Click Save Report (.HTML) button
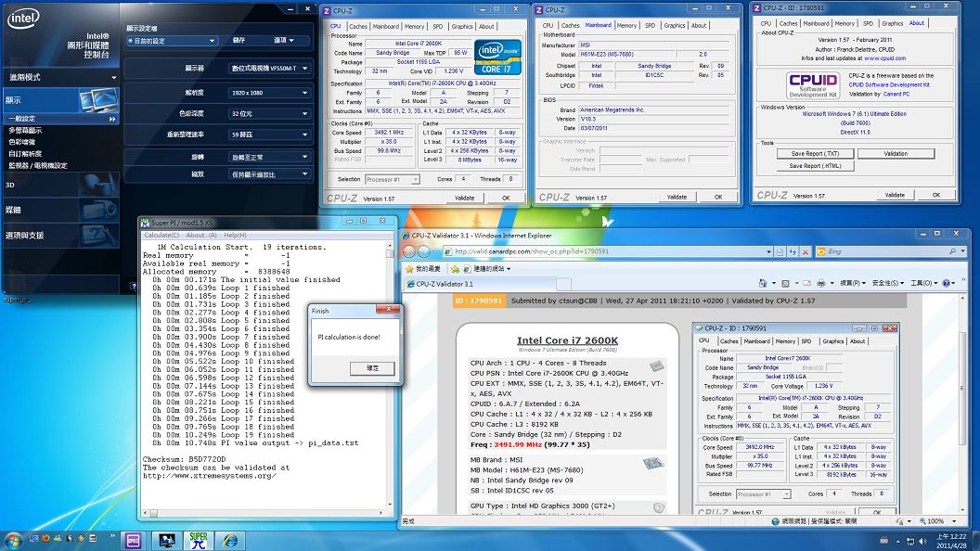 click(x=815, y=166)
